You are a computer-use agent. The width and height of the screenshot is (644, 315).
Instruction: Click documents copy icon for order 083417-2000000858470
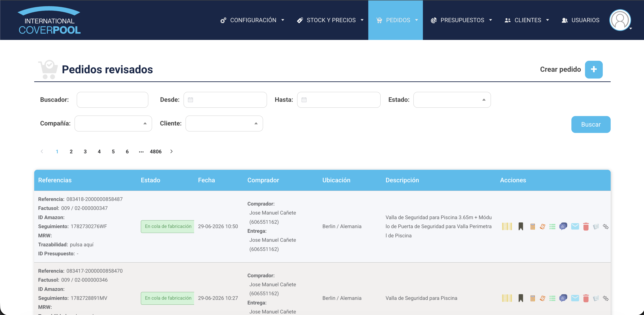596,299
